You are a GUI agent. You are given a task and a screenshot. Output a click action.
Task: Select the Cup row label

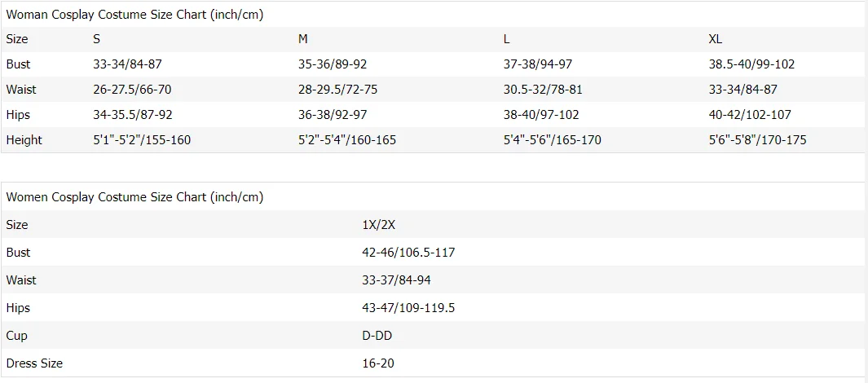[17, 336]
